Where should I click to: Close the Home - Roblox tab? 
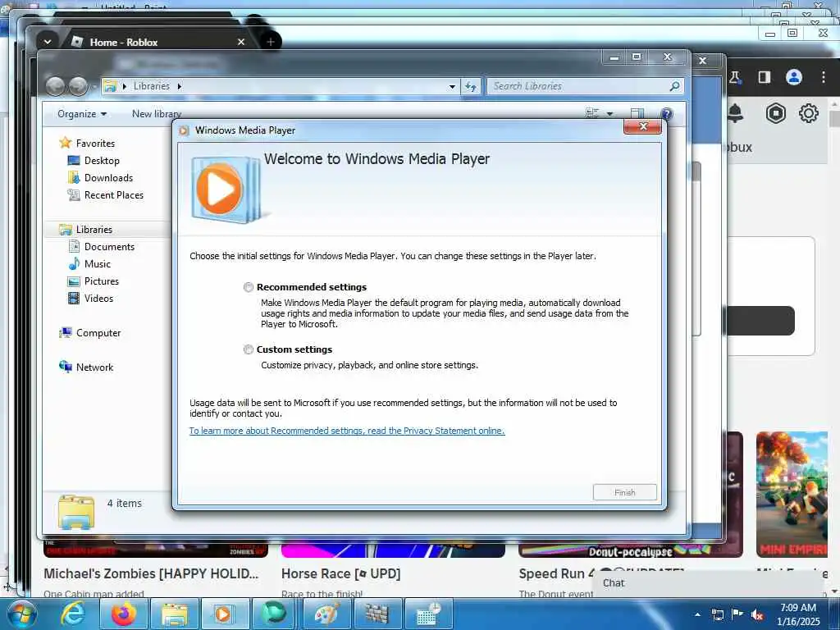[241, 42]
